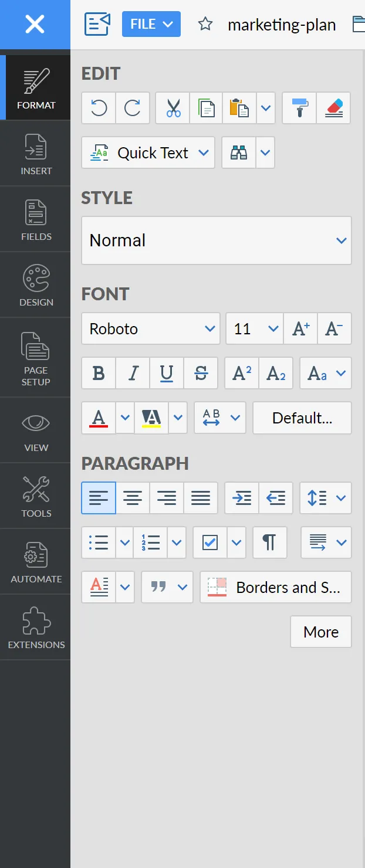Enable center text alignment
The height and width of the screenshot is (868, 365).
tap(133, 499)
